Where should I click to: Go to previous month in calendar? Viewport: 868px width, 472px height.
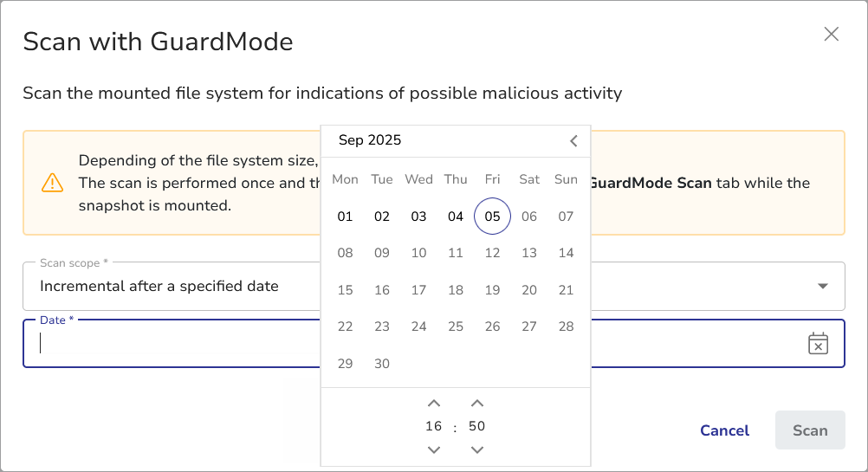[x=573, y=141]
